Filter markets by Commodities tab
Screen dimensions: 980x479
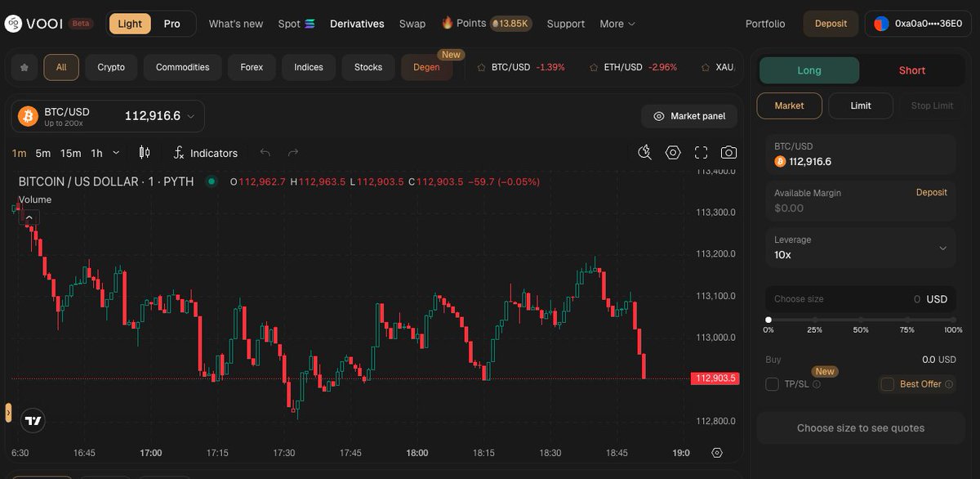point(183,67)
